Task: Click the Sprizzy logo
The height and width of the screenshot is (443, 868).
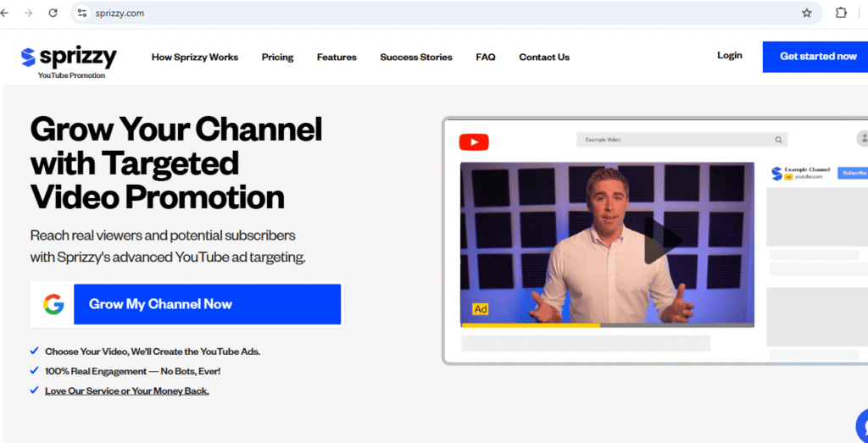Action: click(x=69, y=58)
